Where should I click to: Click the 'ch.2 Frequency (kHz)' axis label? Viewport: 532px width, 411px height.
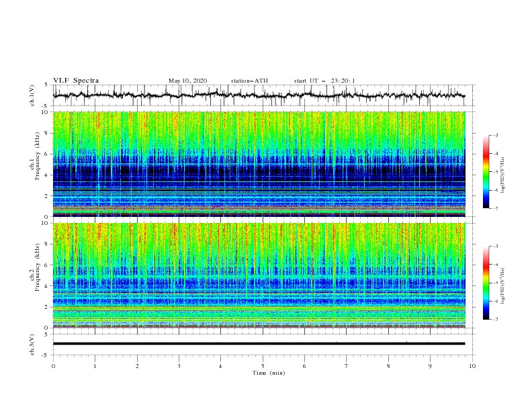[35, 267]
